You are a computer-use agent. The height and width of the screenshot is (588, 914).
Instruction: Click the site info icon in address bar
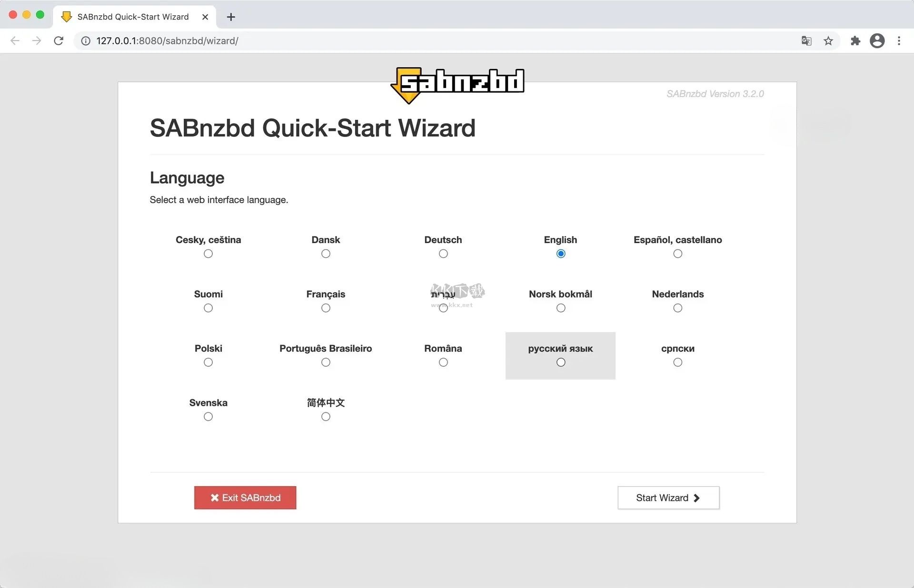pos(85,41)
